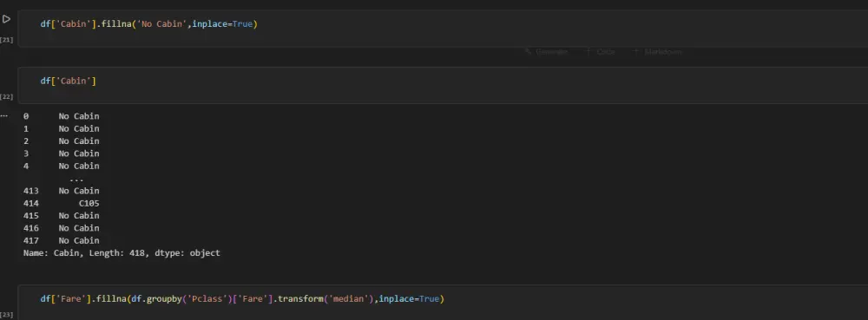Focus the df['Cabin'].fillna code cell
Screen dimensions: 868x320
point(443,29)
